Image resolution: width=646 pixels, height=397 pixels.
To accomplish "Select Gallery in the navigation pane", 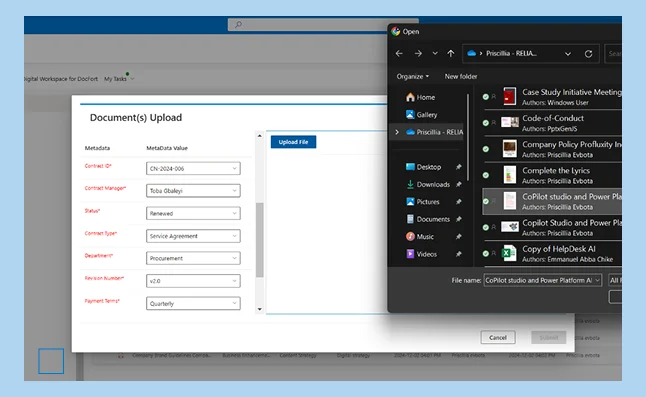I will pyautogui.click(x=421, y=115).
